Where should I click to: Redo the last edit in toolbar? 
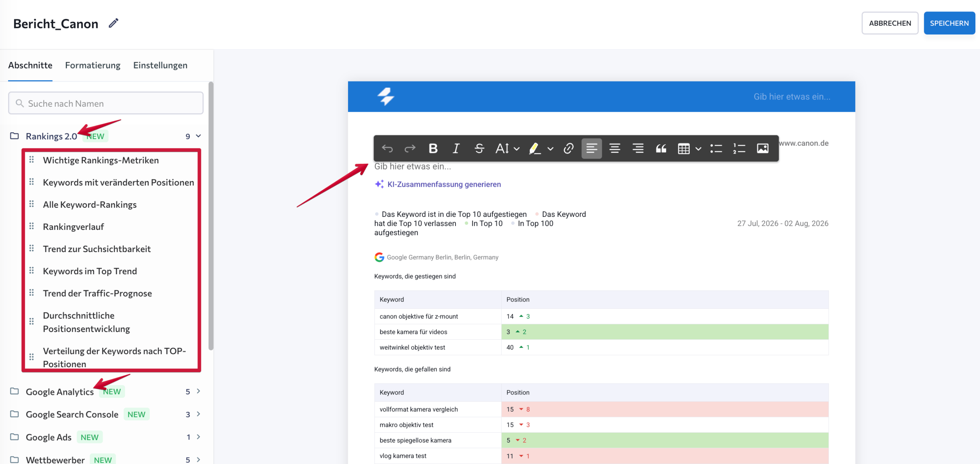point(410,148)
